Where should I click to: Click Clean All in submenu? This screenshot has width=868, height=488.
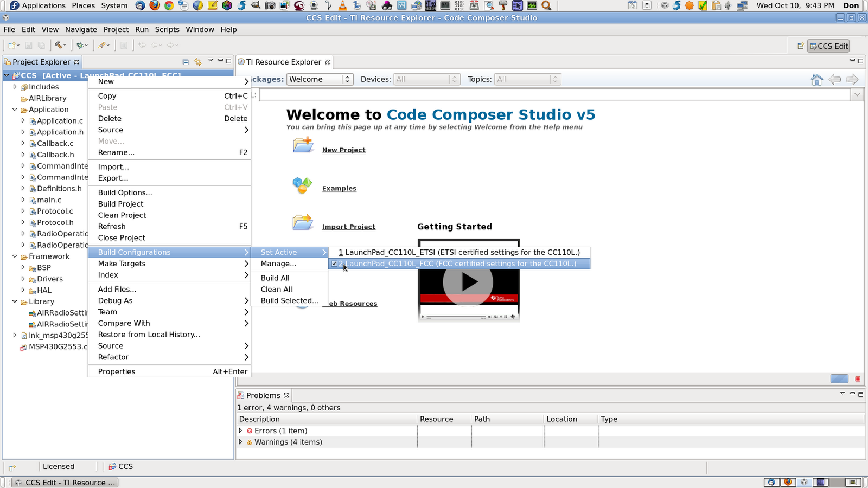click(290, 289)
